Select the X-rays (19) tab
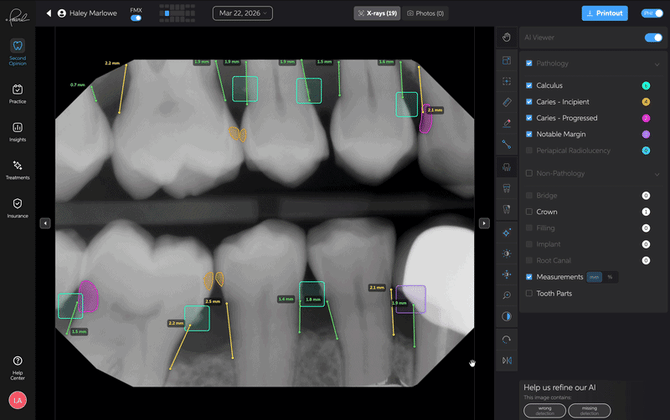The height and width of the screenshot is (420, 670). pyautogui.click(x=376, y=14)
